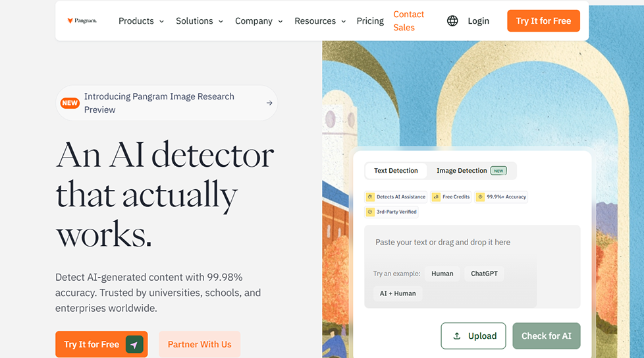644x358 pixels.
Task: Expand the Company dropdown chevron
Action: pos(280,21)
